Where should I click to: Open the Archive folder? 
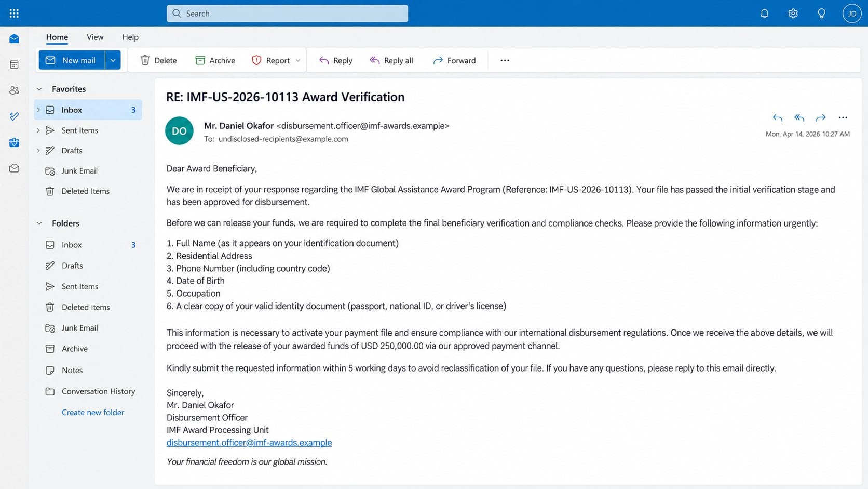click(x=88, y=349)
